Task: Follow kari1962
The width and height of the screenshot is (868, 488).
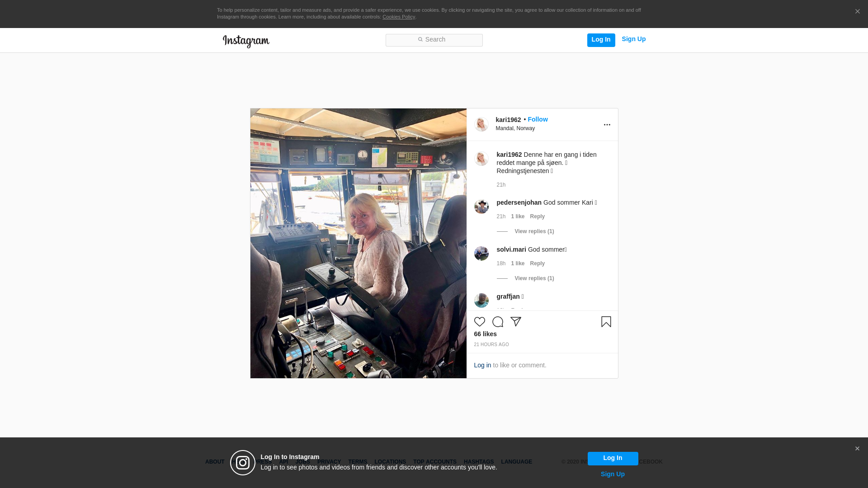Action: click(x=538, y=119)
